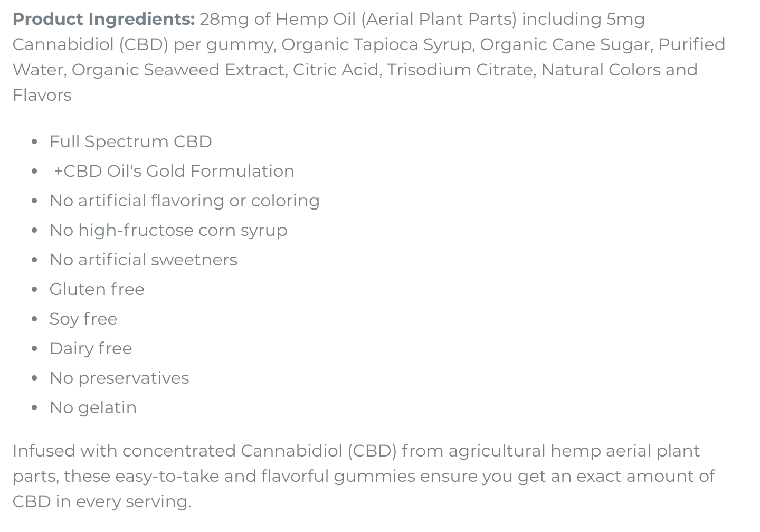Click the 'Product Ingredients:' bold heading
The height and width of the screenshot is (532, 760).
103,20
